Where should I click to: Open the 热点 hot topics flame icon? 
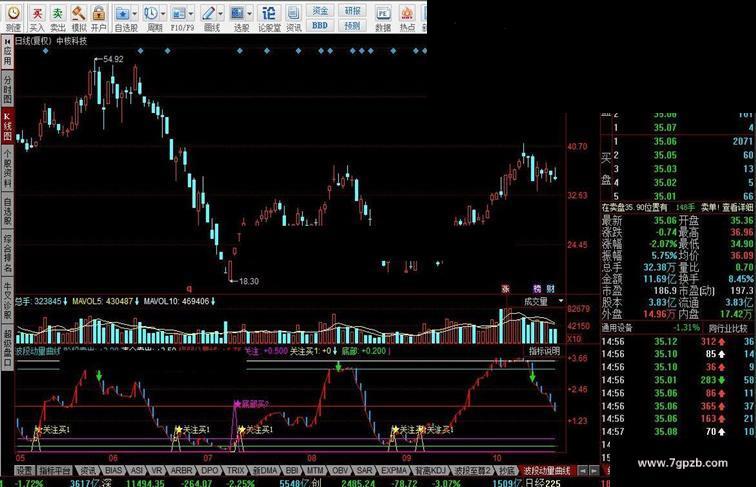[x=407, y=13]
